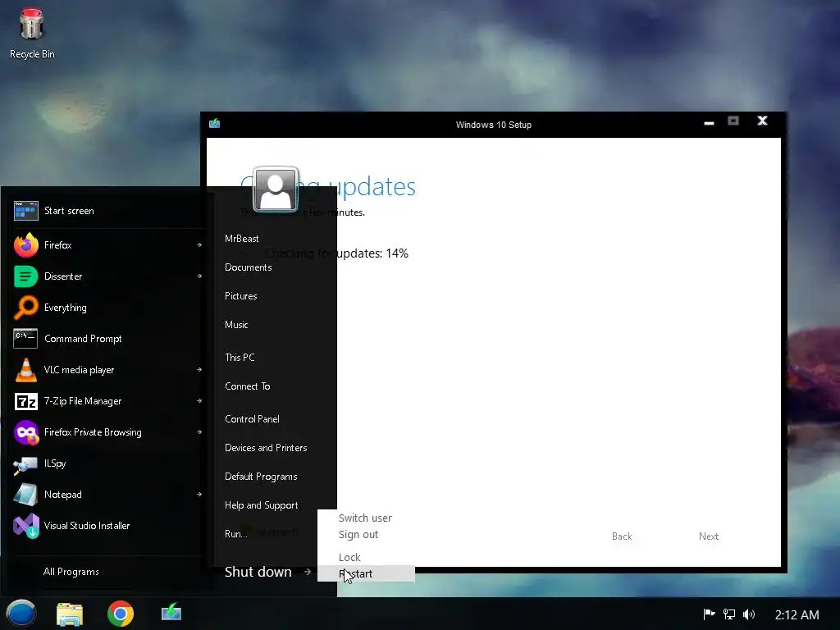Choose Restart in the power menu
Viewport: 840px width, 630px height.
click(366, 573)
